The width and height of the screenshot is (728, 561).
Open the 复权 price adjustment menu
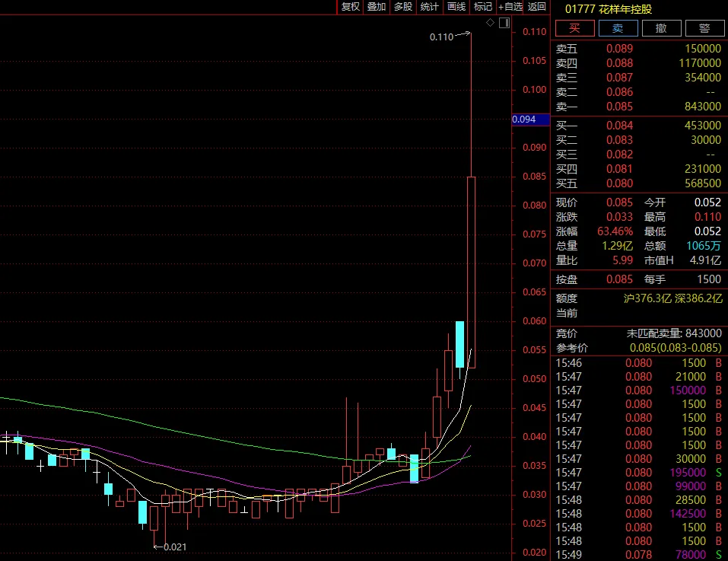350,7
